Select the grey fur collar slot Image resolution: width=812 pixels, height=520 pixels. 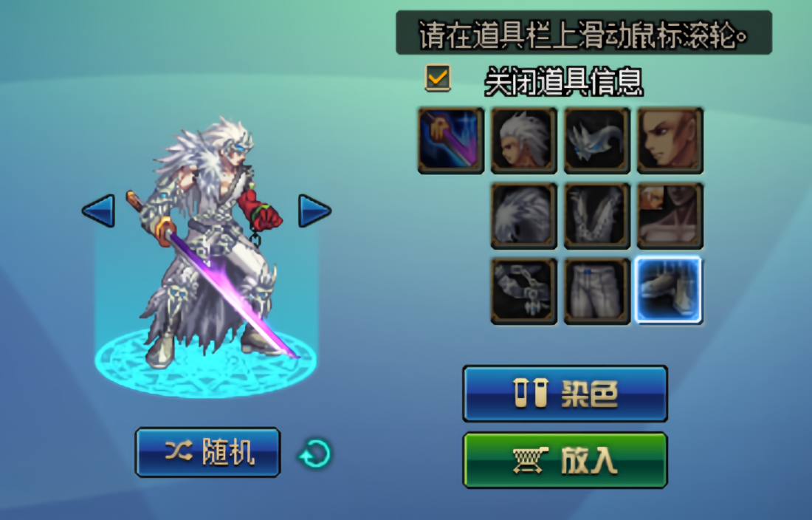click(x=524, y=216)
